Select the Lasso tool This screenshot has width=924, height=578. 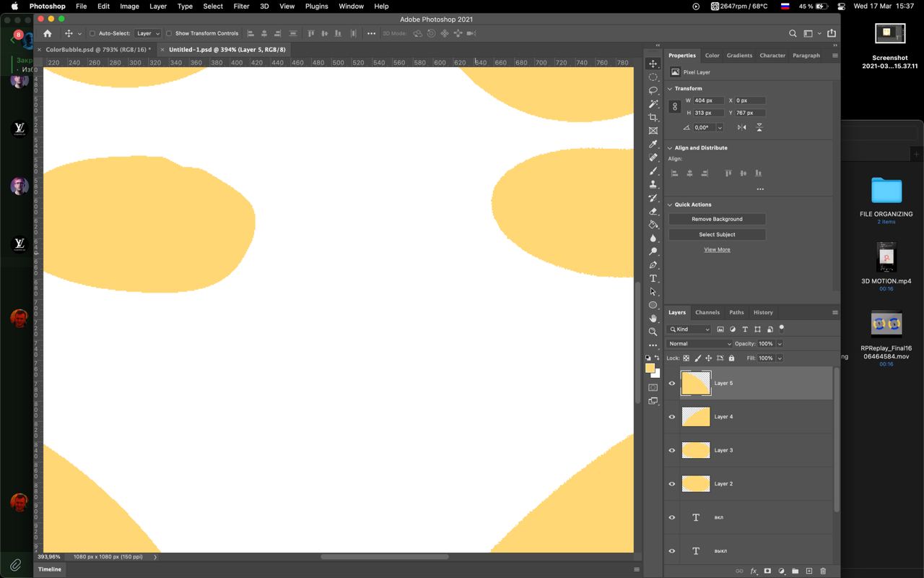(x=653, y=90)
